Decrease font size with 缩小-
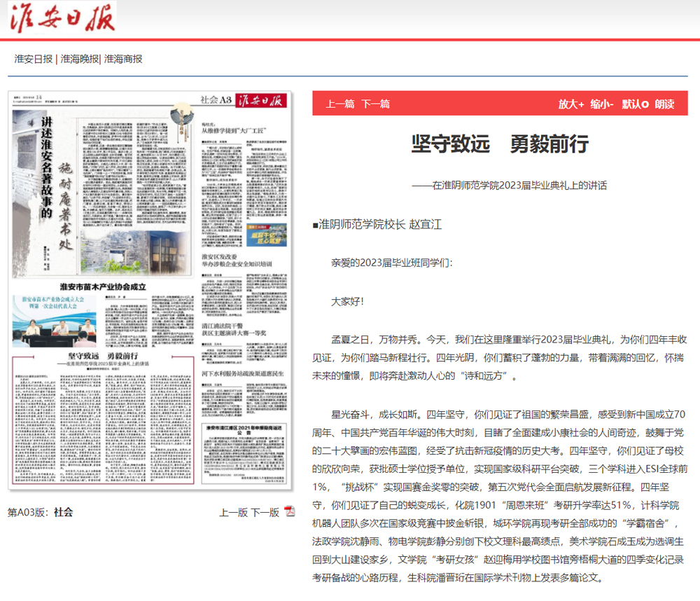 602,104
